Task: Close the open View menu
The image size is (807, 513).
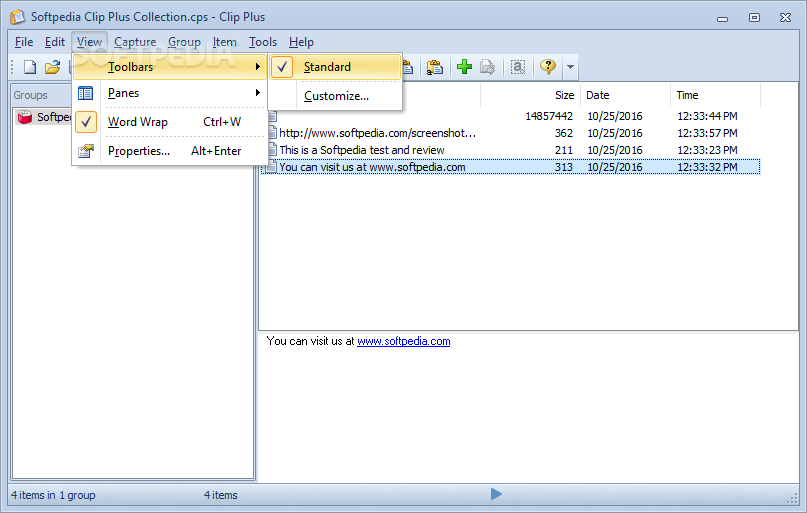Action: [x=89, y=42]
